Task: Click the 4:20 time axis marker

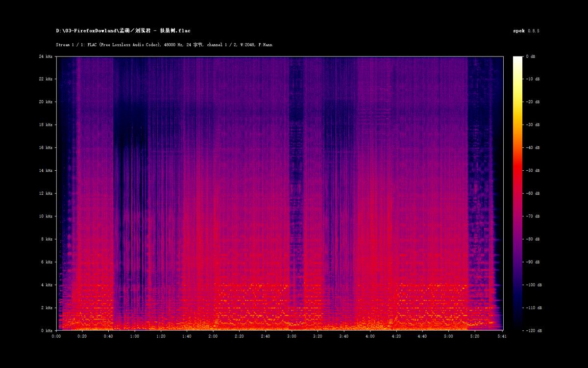Action: pos(396,337)
